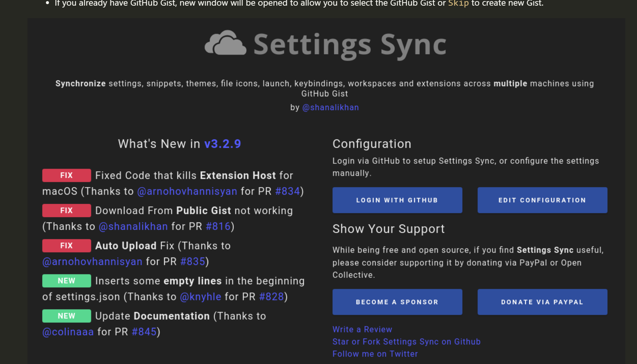Open the v3.2.9 release notes link
Screen dimensions: 637x364
tap(222, 143)
